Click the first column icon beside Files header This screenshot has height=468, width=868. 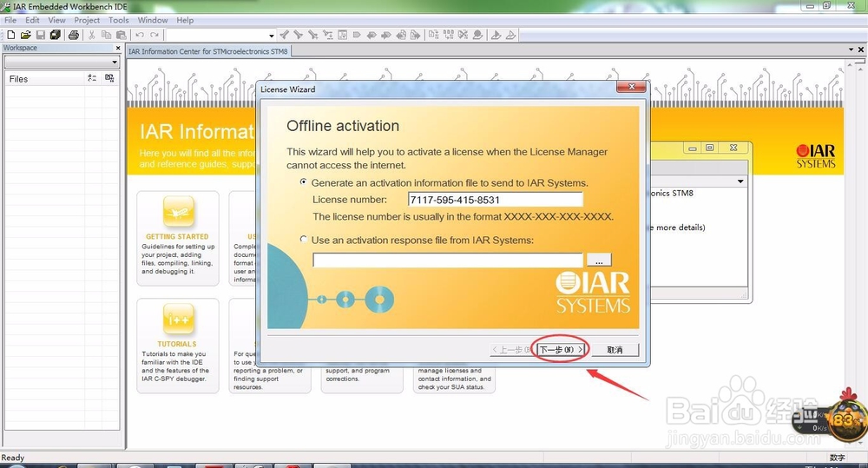point(92,79)
